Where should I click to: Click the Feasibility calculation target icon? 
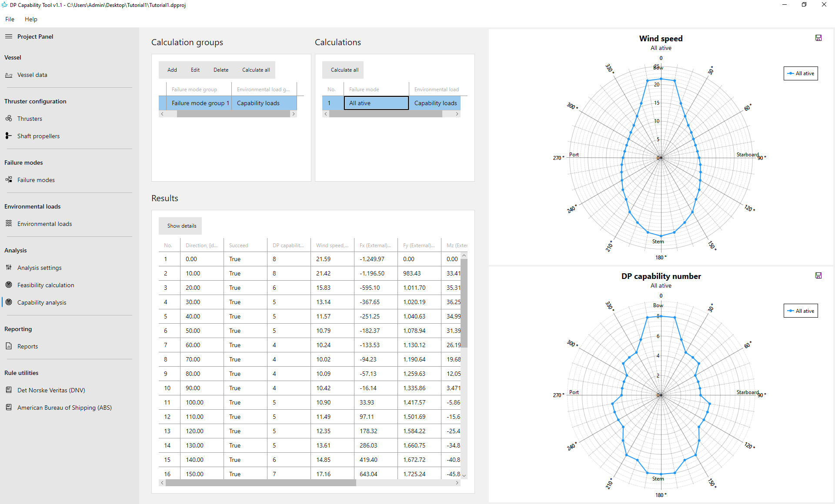coord(9,285)
